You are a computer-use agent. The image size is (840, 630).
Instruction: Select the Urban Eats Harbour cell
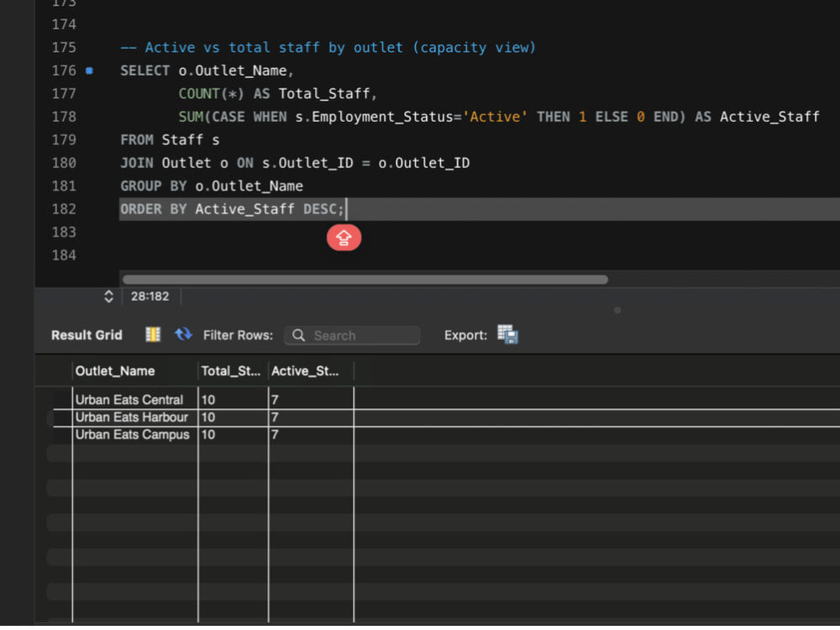click(135, 417)
